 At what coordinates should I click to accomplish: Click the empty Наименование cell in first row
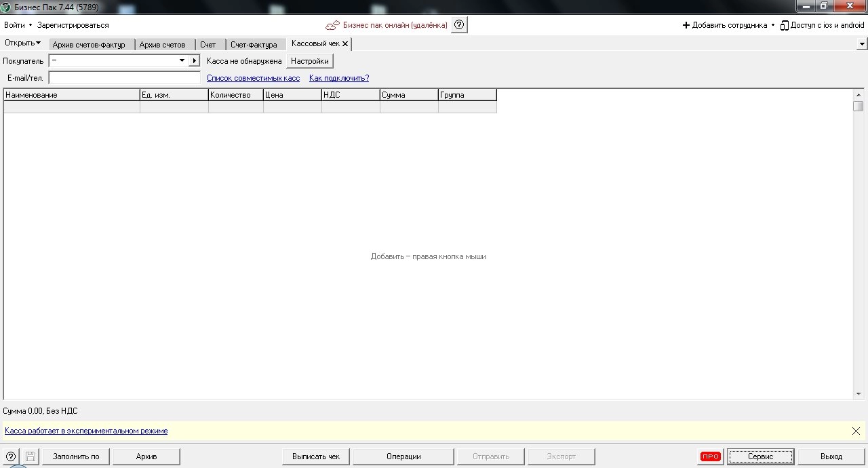click(72, 107)
